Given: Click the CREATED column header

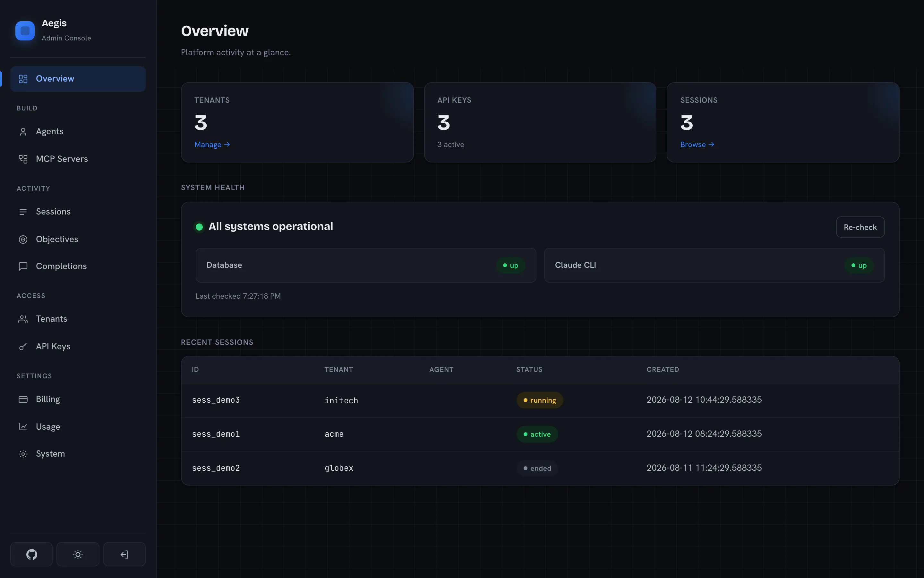Looking at the screenshot, I should pyautogui.click(x=663, y=370).
